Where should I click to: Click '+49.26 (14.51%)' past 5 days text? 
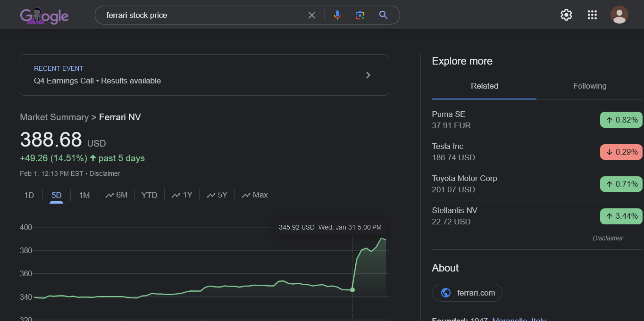[x=82, y=158]
